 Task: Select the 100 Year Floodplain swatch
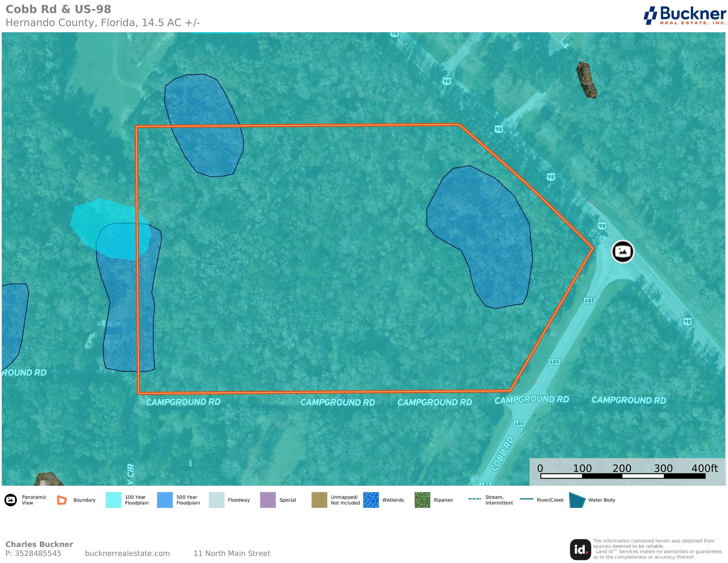click(x=113, y=500)
